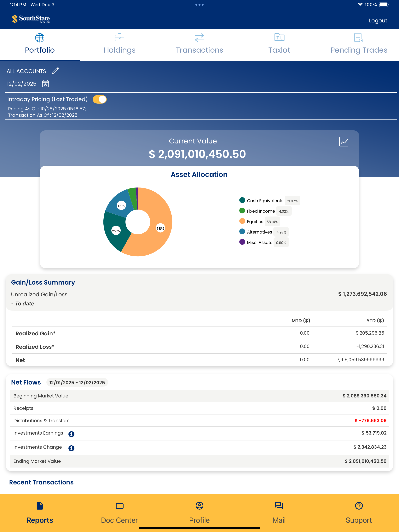Screen dimensions: 399x532
Task: Tap the Support question mark icon
Action: tap(359, 506)
